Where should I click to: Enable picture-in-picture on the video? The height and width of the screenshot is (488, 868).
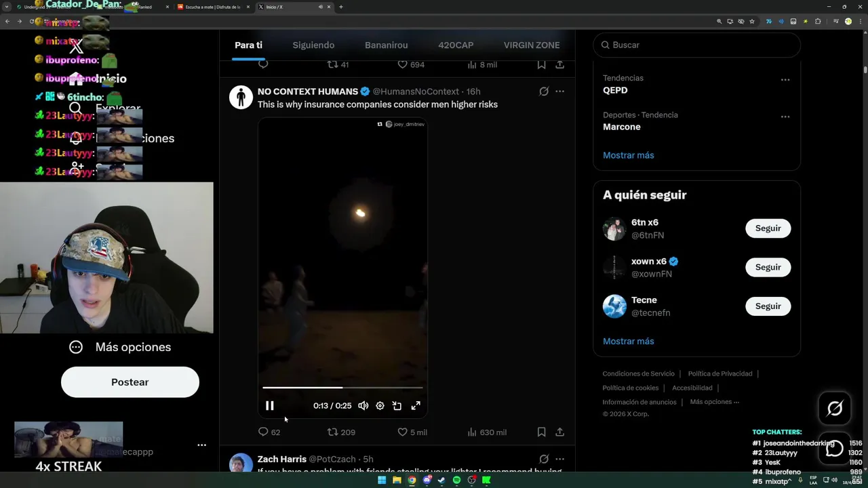coord(397,405)
